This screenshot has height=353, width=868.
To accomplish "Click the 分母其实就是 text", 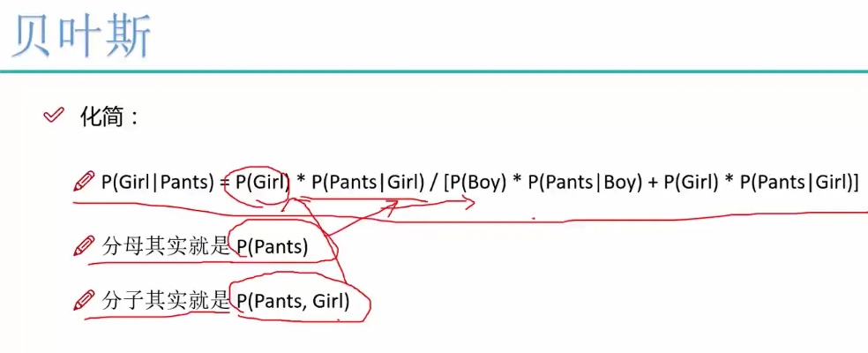I will tap(166, 246).
